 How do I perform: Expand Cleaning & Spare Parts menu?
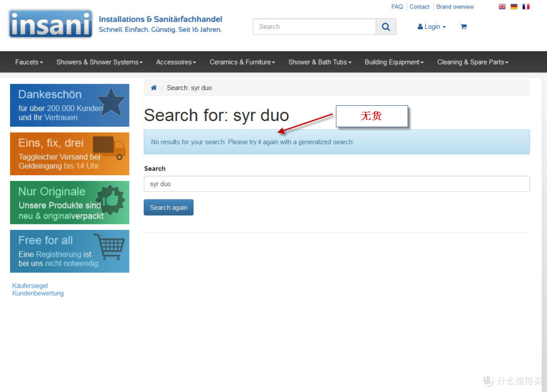473,62
